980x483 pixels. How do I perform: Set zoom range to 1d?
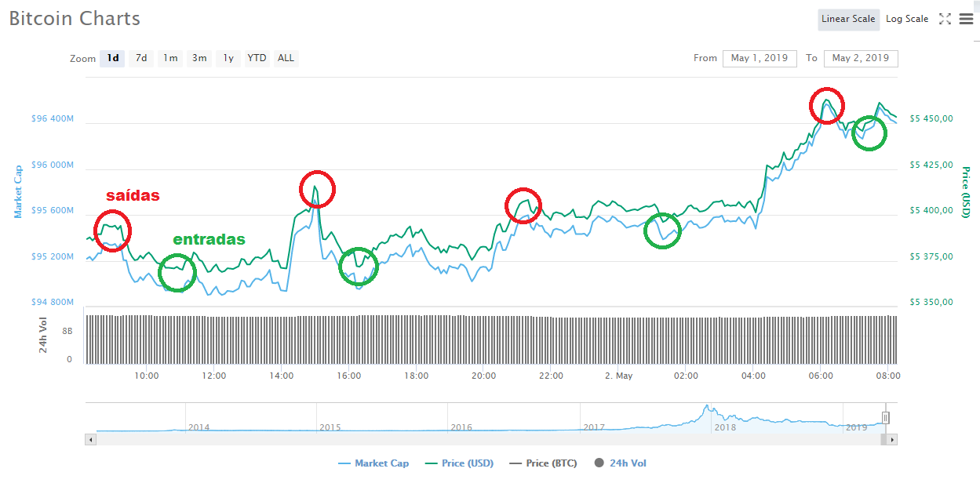tap(113, 58)
